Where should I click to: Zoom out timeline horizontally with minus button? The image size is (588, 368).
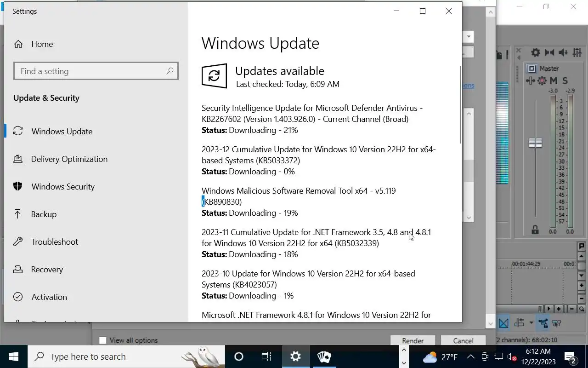coord(572,309)
